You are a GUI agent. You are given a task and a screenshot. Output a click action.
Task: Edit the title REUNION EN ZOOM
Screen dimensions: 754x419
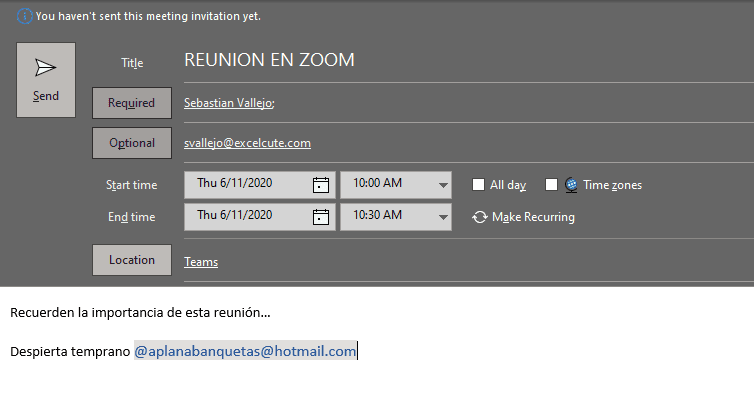(269, 60)
